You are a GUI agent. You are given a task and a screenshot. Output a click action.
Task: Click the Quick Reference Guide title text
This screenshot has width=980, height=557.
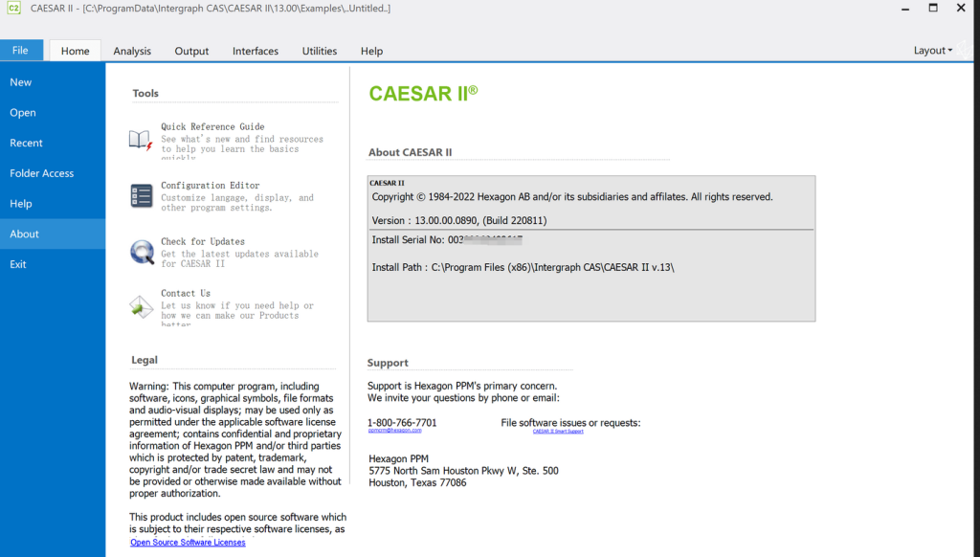[x=212, y=126]
